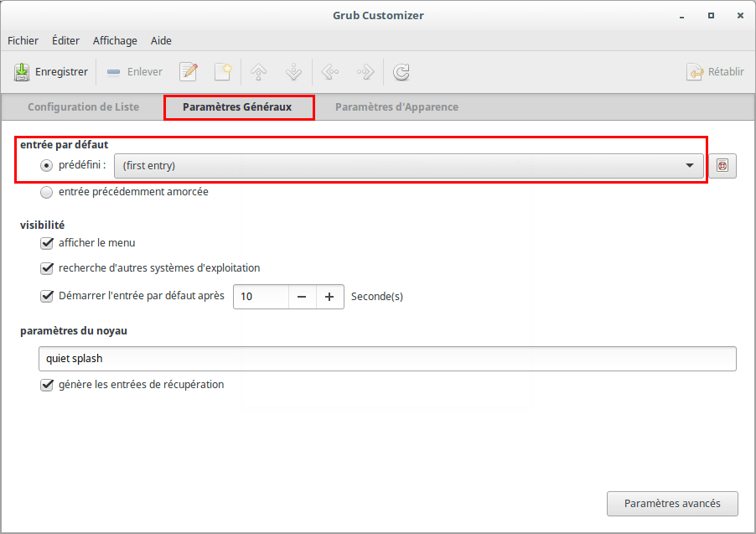
Task: Click the pencil edit entry icon
Action: 189,72
